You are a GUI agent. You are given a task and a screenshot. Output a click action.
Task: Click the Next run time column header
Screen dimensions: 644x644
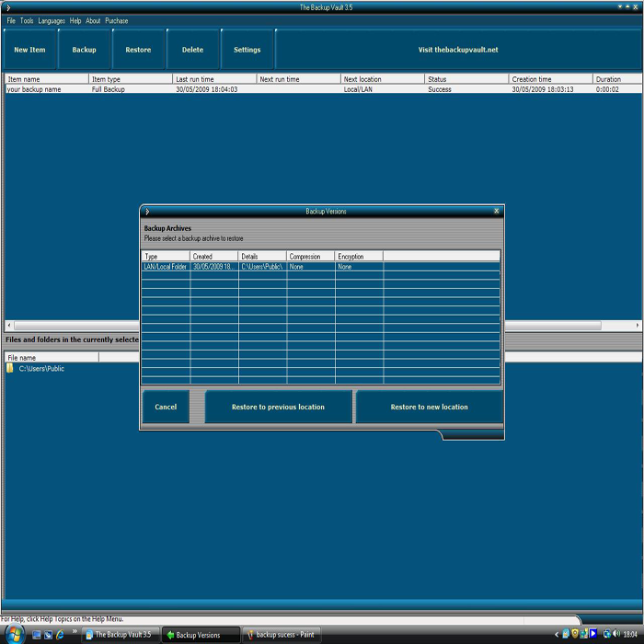coord(299,79)
